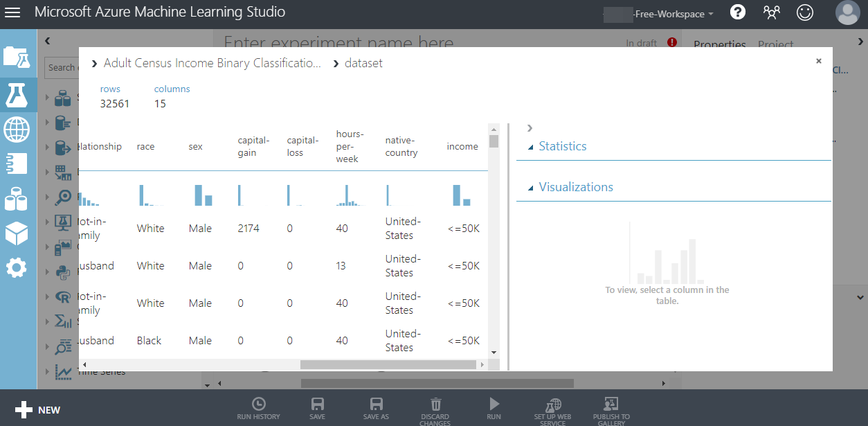Select the native-country column header
This screenshot has height=426, width=868.
[401, 146]
